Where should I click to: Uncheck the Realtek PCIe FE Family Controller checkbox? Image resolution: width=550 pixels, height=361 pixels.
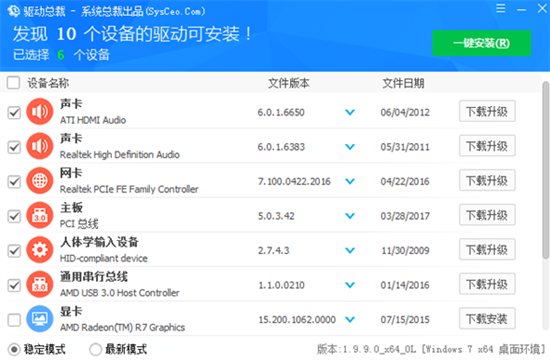[x=14, y=182]
